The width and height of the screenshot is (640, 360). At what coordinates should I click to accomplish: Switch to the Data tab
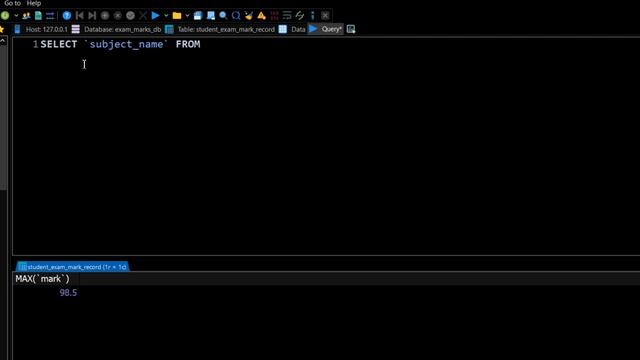pyautogui.click(x=292, y=29)
